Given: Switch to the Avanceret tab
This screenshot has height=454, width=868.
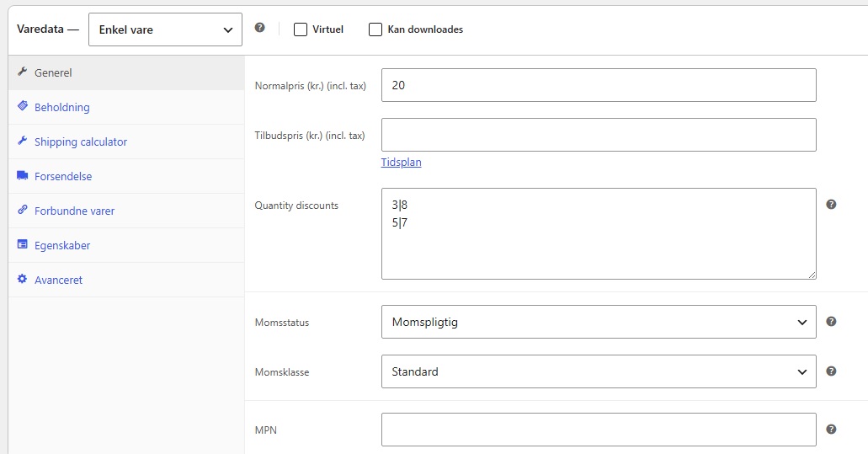Looking at the screenshot, I should 126,280.
